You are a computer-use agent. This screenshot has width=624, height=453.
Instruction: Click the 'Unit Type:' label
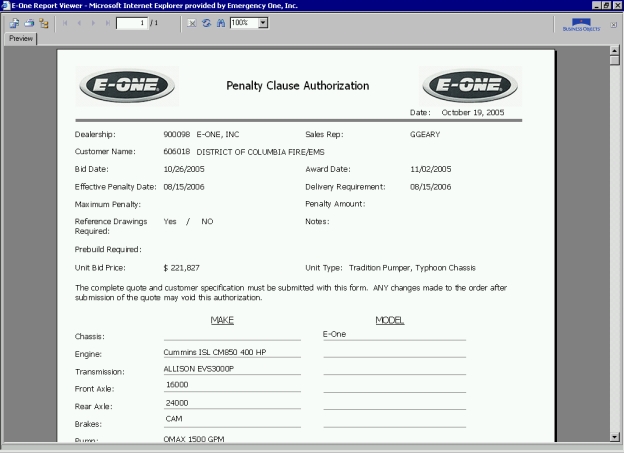(x=324, y=268)
